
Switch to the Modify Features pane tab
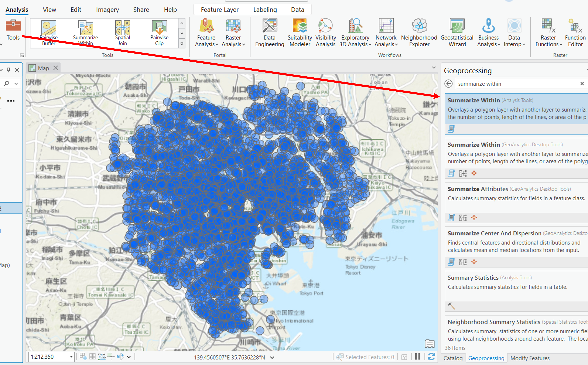(x=530, y=358)
